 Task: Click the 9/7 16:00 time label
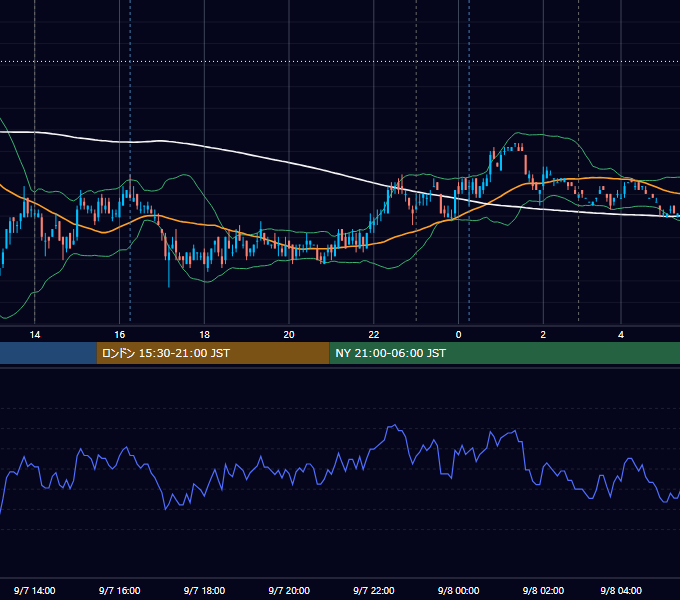tap(120, 590)
